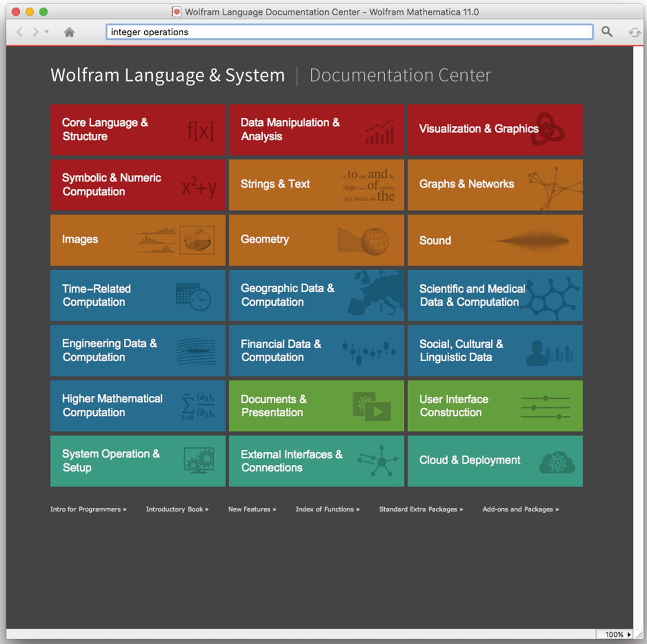Open Financial Data & Computation category
647x644 pixels.
(316, 350)
